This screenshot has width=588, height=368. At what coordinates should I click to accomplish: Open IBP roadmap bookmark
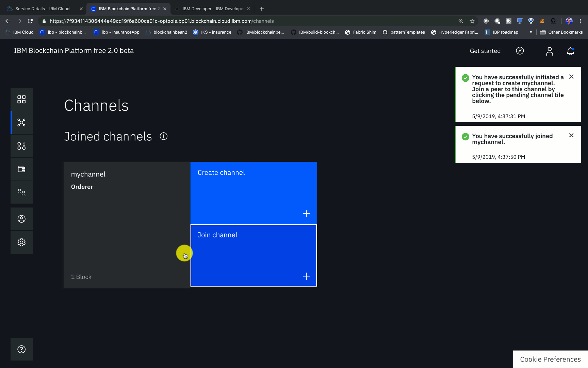[502, 32]
